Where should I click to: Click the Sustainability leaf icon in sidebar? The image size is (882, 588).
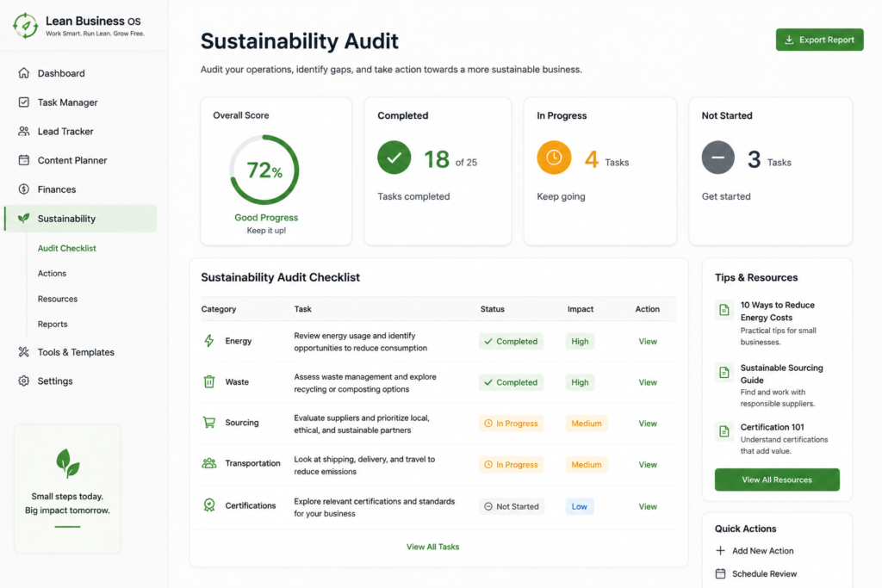23,218
